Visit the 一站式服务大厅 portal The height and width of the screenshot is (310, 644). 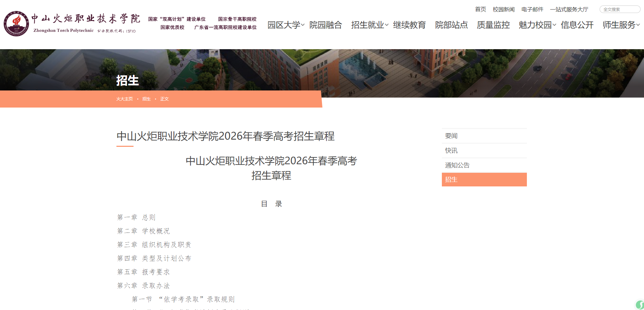click(569, 9)
